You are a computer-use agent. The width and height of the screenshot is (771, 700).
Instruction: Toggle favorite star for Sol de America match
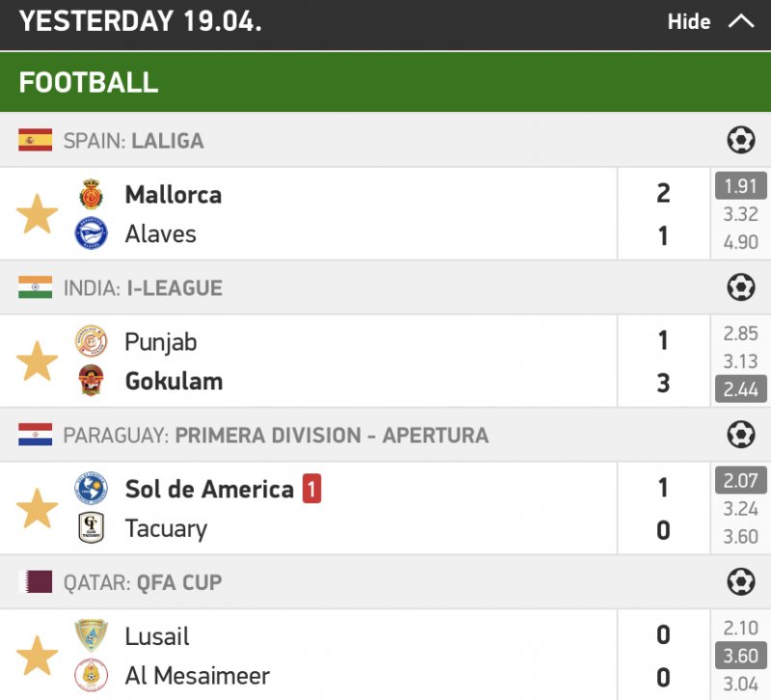pos(38,508)
